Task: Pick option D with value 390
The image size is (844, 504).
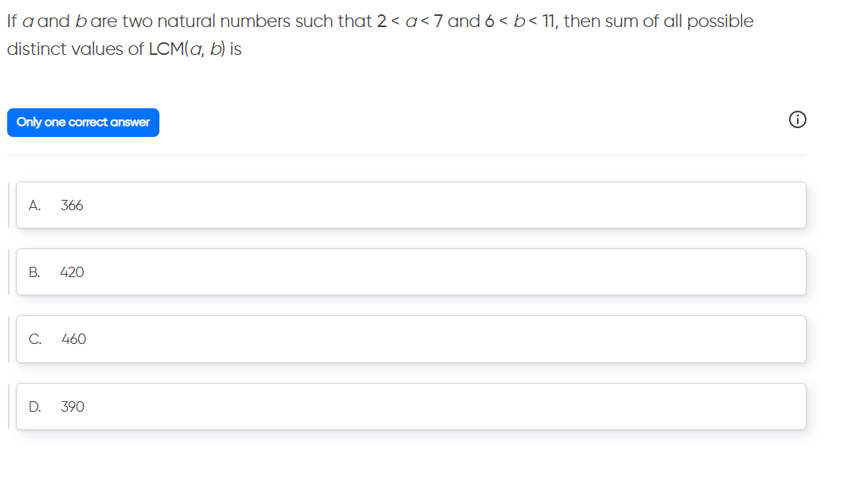Action: [411, 406]
